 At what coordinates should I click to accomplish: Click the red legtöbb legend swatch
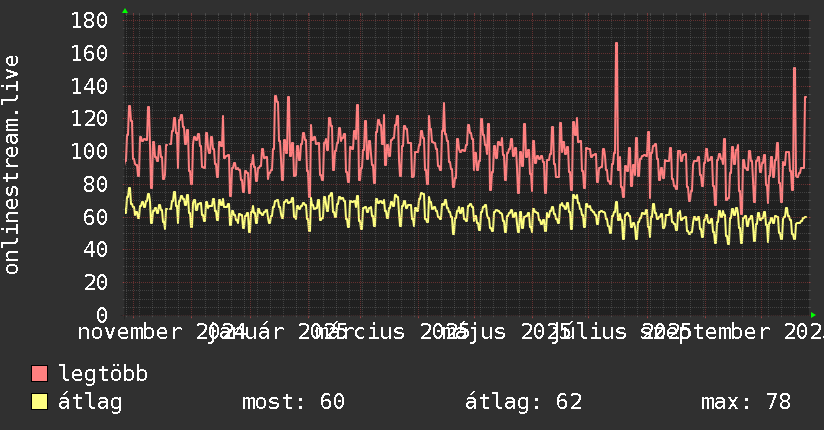(x=39, y=374)
